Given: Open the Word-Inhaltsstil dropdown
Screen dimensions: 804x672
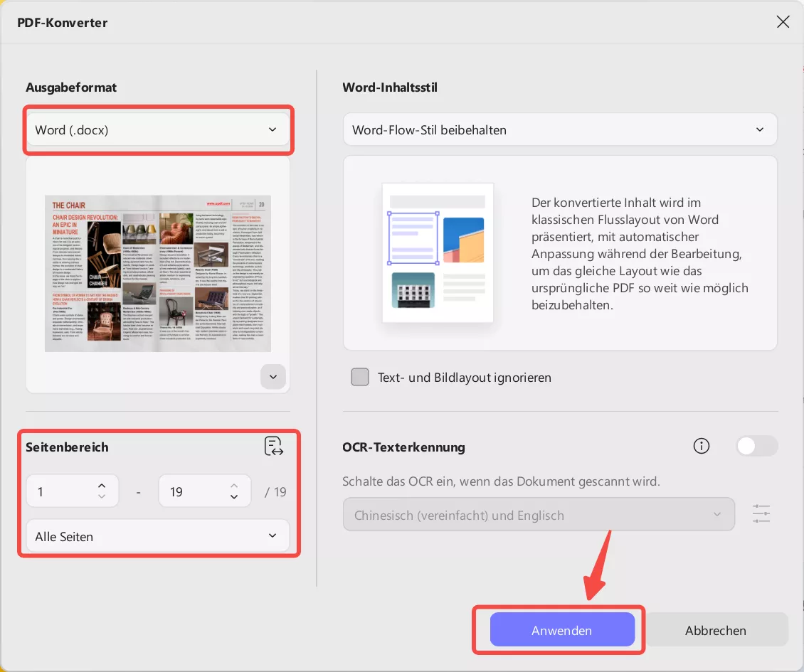Looking at the screenshot, I should tap(560, 129).
